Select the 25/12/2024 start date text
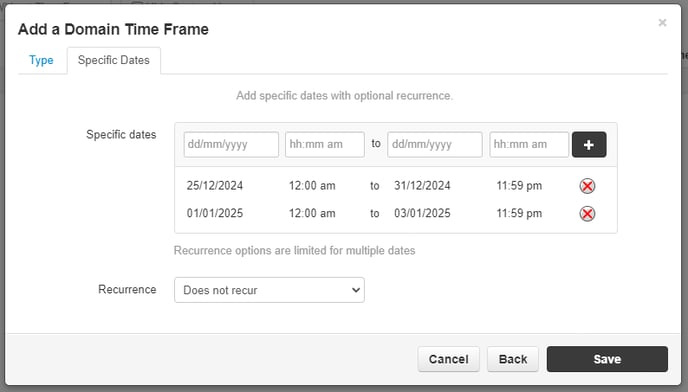Image resolution: width=688 pixels, height=392 pixels. (215, 186)
